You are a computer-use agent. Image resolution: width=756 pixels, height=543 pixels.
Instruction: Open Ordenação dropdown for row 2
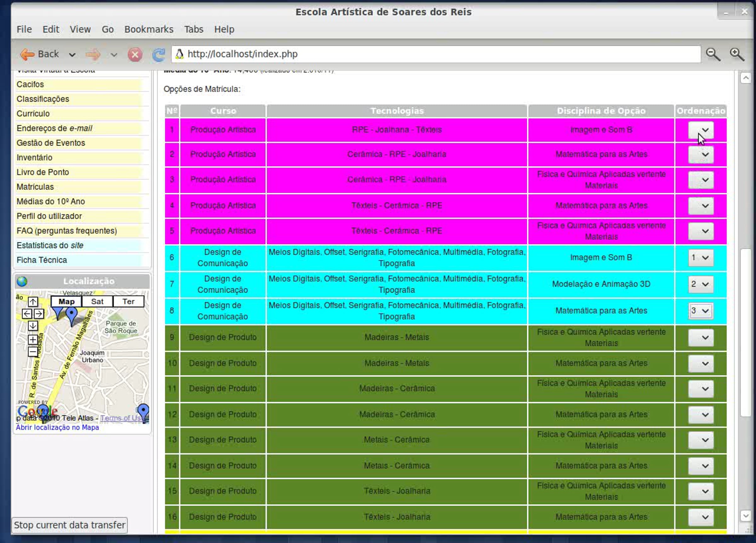tap(701, 155)
